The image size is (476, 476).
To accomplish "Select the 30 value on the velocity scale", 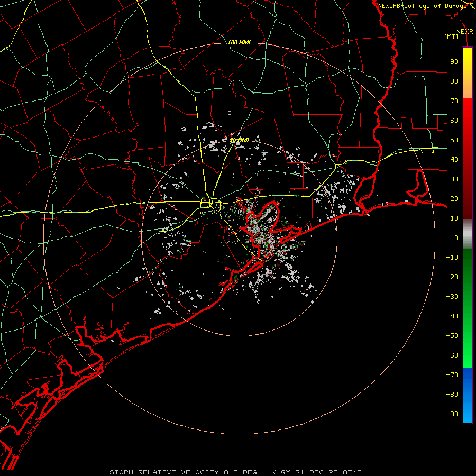I will coord(454,179).
